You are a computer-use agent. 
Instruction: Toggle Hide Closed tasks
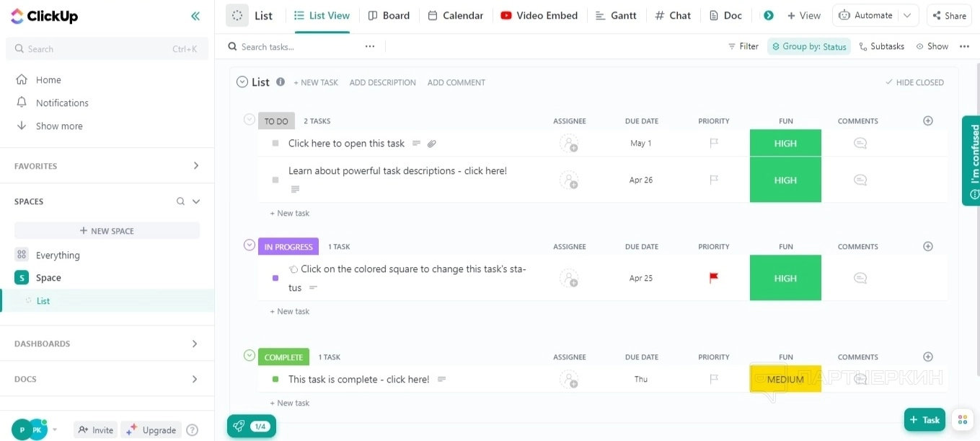click(x=914, y=82)
